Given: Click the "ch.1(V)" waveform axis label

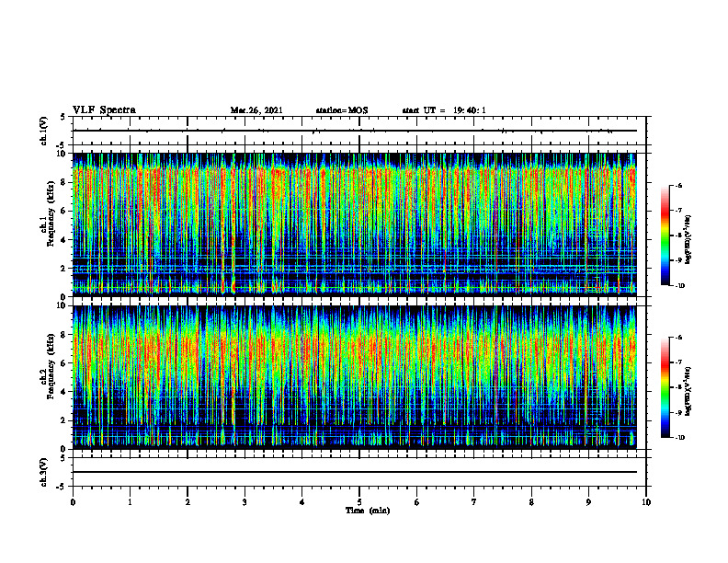Looking at the screenshot, I should pyautogui.click(x=44, y=131).
